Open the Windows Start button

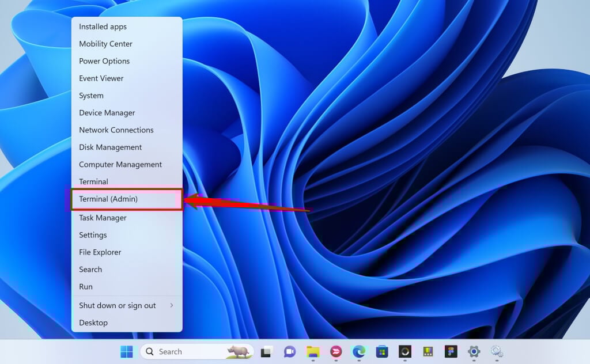(126, 351)
